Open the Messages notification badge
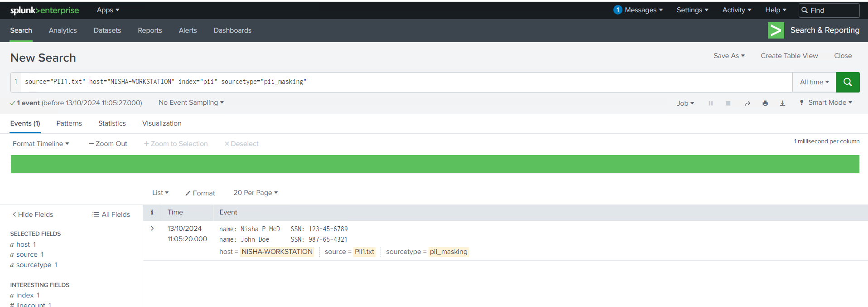The image size is (868, 307). 617,10
